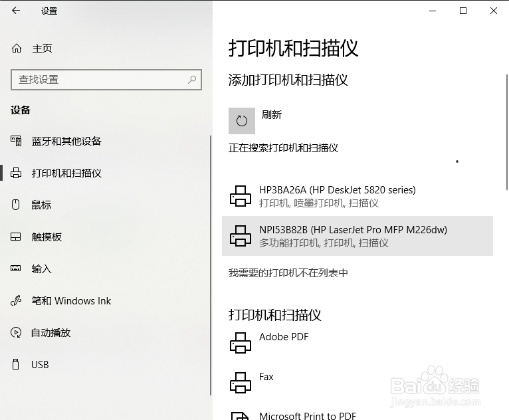Open USB settings
Image resolution: width=509 pixels, height=420 pixels.
40,364
